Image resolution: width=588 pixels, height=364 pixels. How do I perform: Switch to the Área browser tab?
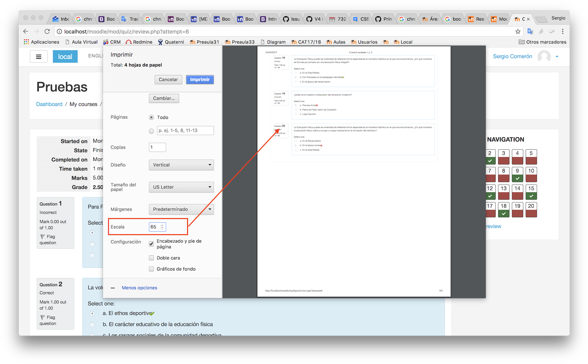tap(430, 19)
